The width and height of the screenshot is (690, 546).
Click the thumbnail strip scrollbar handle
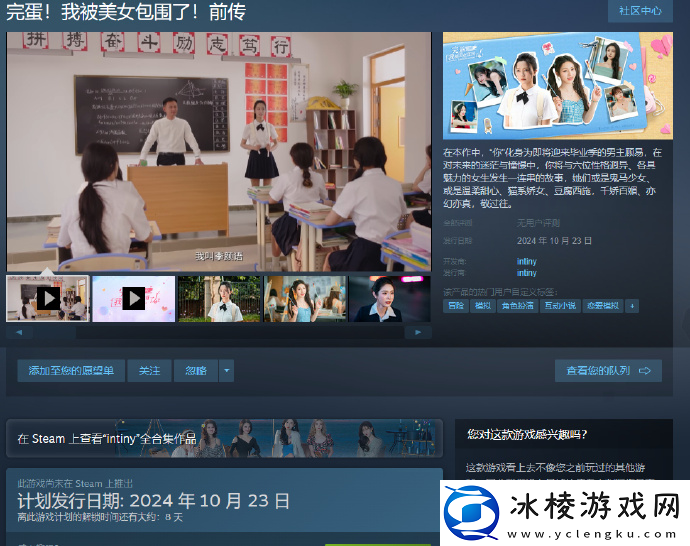55,333
